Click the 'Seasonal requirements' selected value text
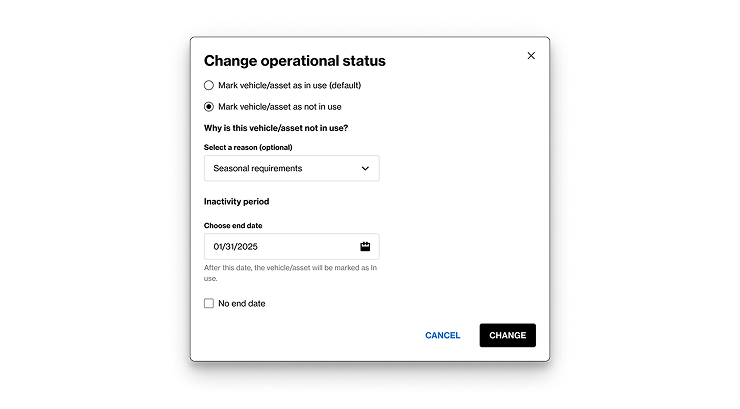The width and height of the screenshot is (740, 409). pyautogui.click(x=258, y=168)
